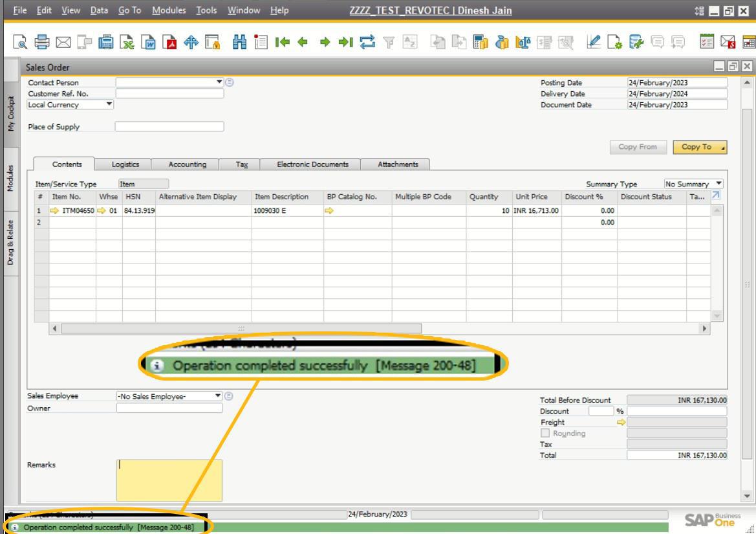Open Volume and Weight Calculation icon

(x=523, y=42)
